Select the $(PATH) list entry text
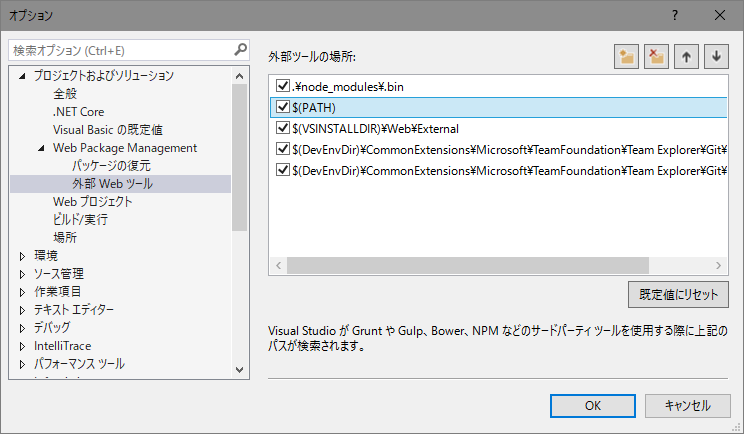 314,108
